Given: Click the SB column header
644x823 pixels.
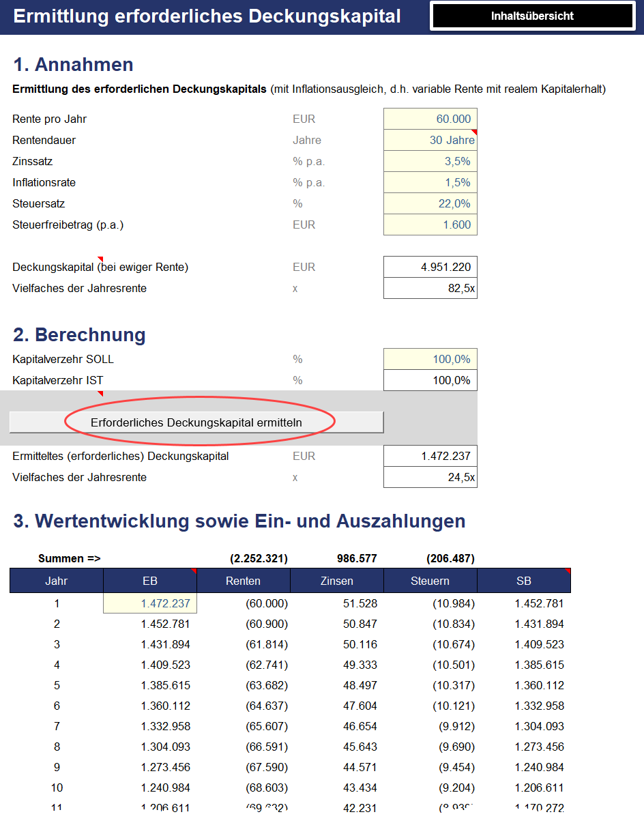Looking at the screenshot, I should [523, 581].
